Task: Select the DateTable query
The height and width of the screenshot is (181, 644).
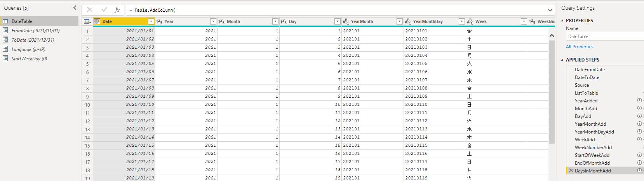Action: [x=39, y=21]
